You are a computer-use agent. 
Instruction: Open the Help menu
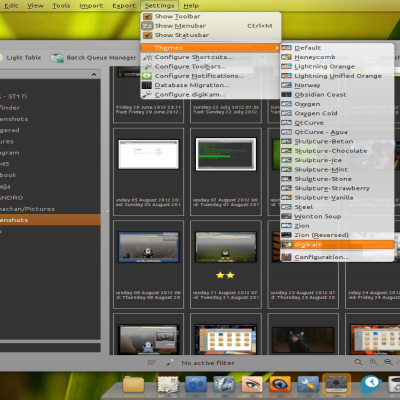[x=191, y=6]
